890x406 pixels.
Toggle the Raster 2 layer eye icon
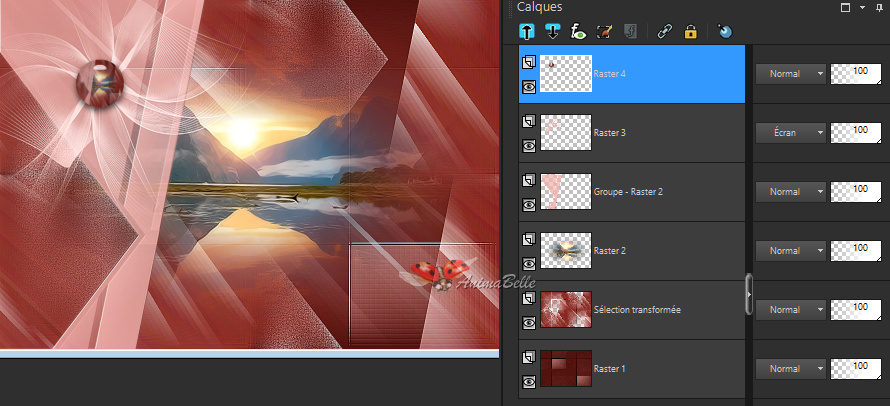click(529, 263)
